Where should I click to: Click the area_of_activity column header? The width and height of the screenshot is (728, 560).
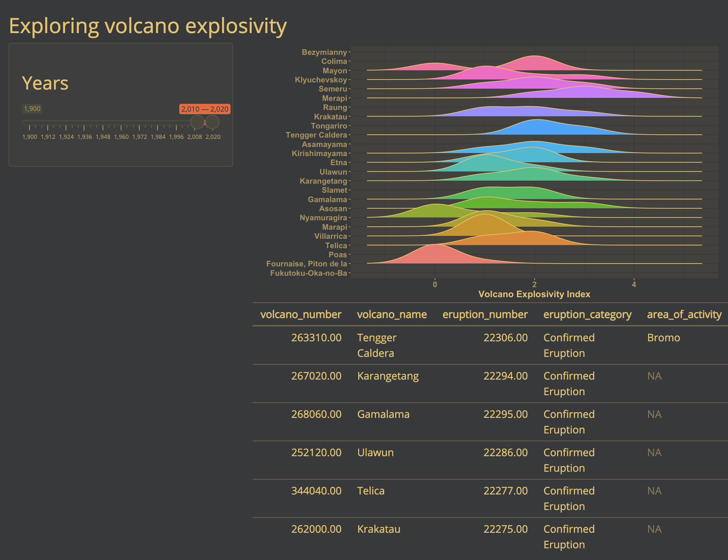coord(684,314)
